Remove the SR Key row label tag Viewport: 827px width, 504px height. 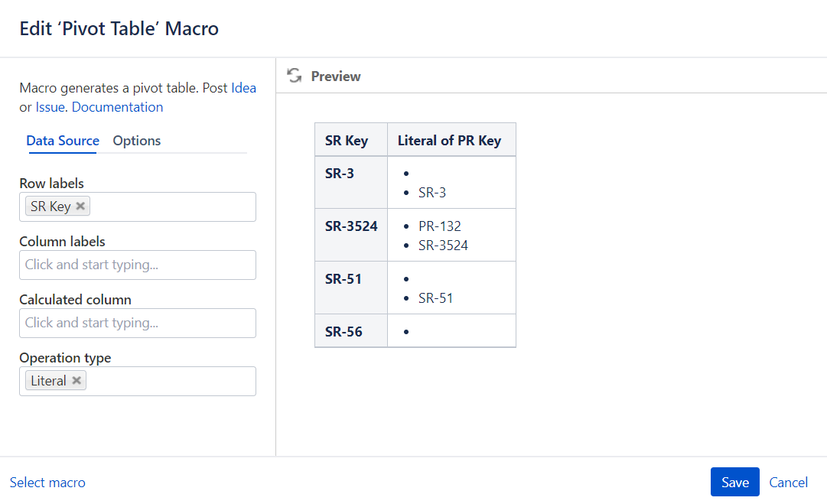pyautogui.click(x=80, y=206)
